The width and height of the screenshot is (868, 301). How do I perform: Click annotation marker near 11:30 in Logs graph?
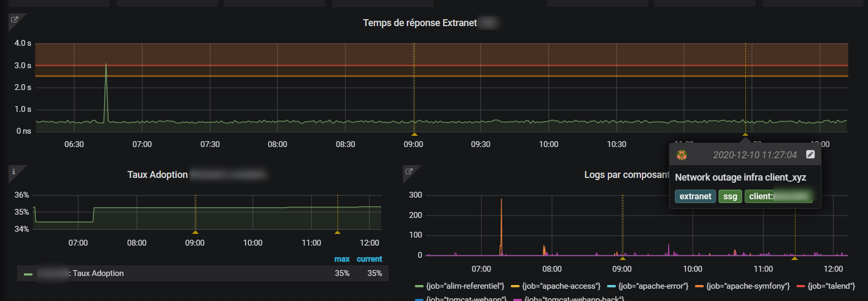click(x=795, y=258)
